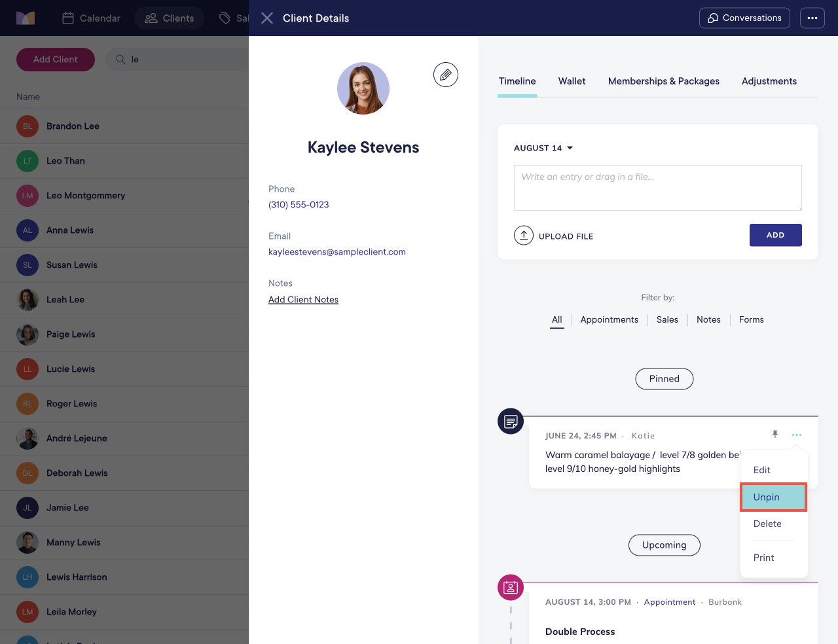Switch to the Wallet tab
838x644 pixels.
(572, 81)
